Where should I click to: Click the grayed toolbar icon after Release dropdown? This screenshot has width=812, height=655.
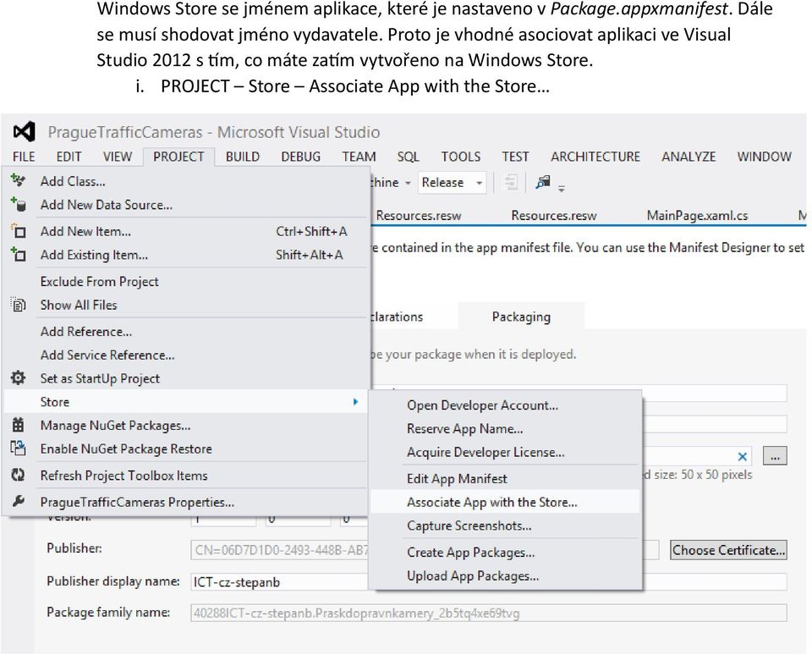click(511, 183)
